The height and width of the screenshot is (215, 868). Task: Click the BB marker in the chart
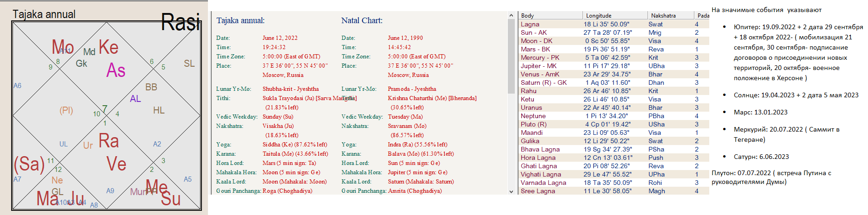[x=151, y=87]
